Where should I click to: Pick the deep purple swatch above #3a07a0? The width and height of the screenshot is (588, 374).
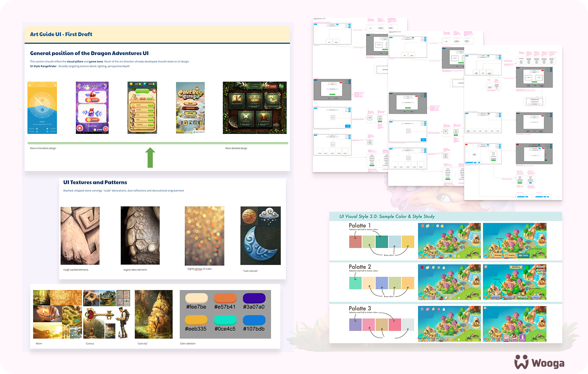254,298
